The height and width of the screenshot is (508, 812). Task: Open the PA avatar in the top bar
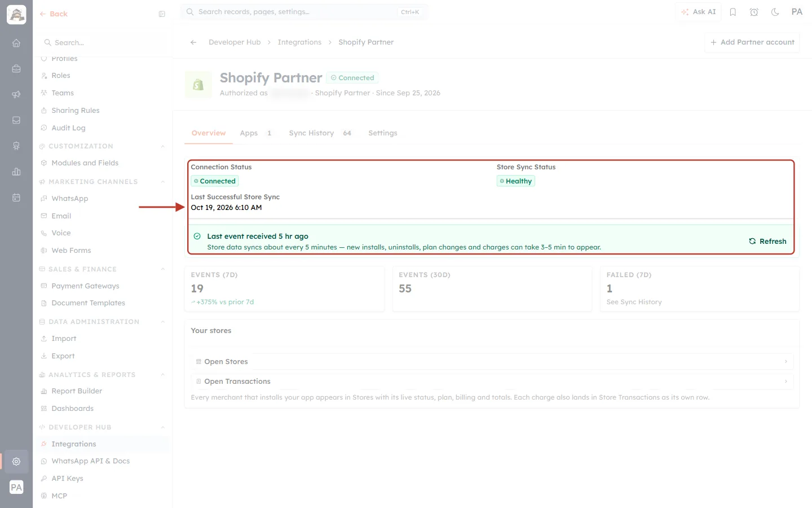click(x=797, y=12)
